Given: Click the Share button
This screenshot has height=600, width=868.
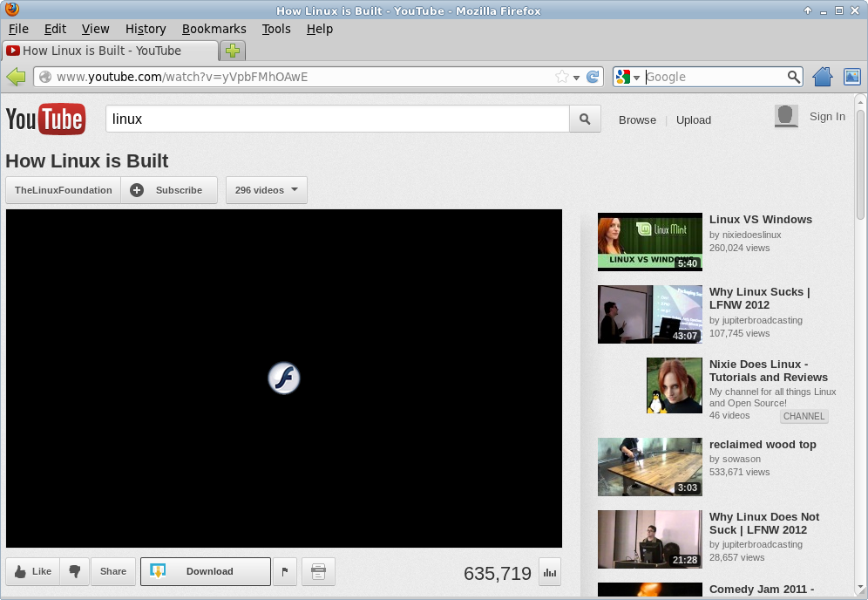Looking at the screenshot, I should (x=113, y=571).
